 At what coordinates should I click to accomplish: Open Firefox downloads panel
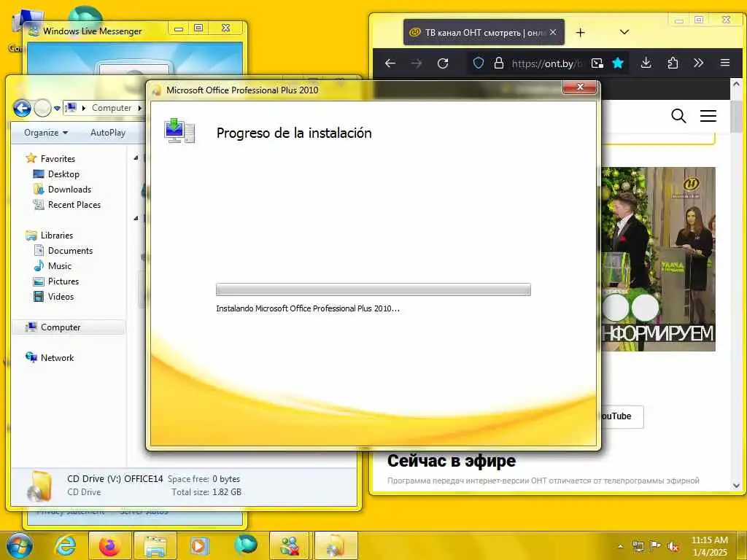pos(646,63)
